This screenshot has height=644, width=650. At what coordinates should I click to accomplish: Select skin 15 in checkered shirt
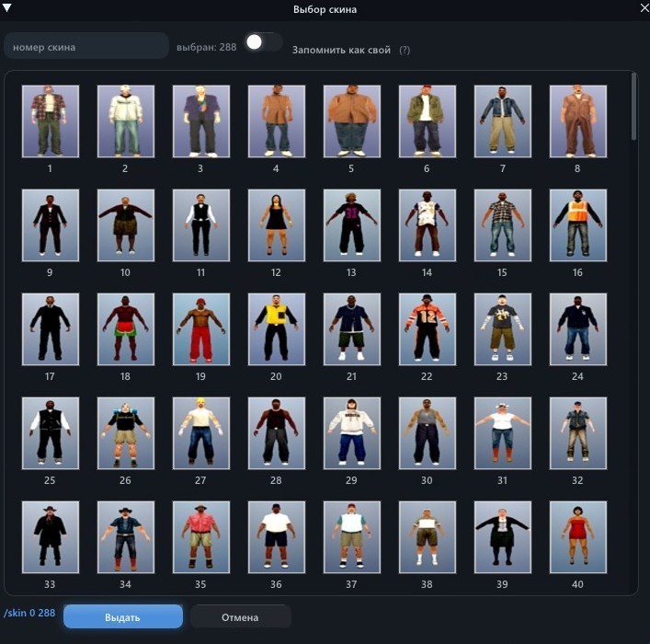click(503, 225)
